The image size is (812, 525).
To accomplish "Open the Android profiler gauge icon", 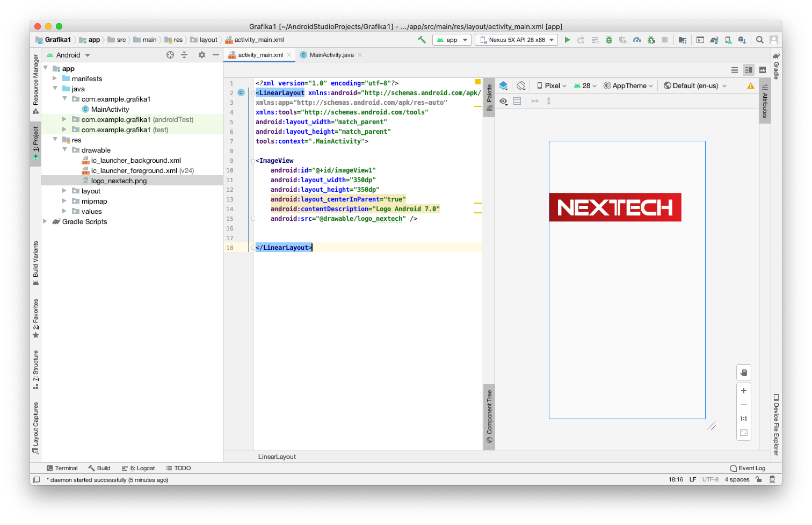I will tap(637, 40).
